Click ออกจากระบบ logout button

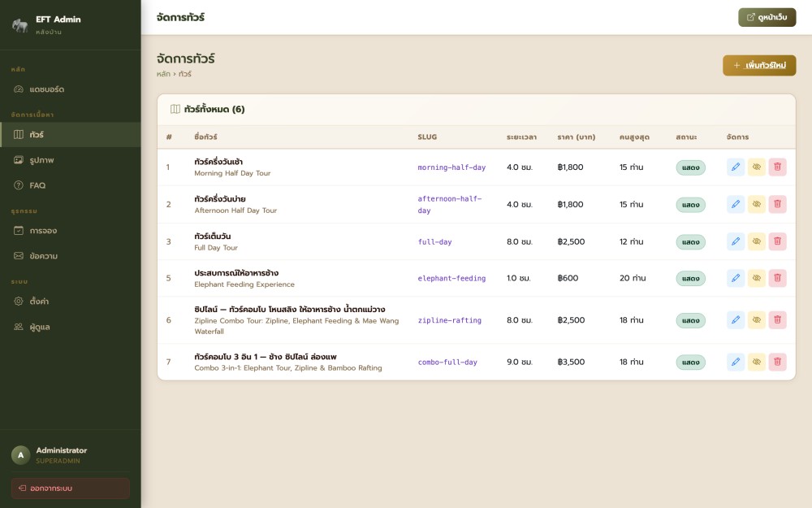[70, 488]
